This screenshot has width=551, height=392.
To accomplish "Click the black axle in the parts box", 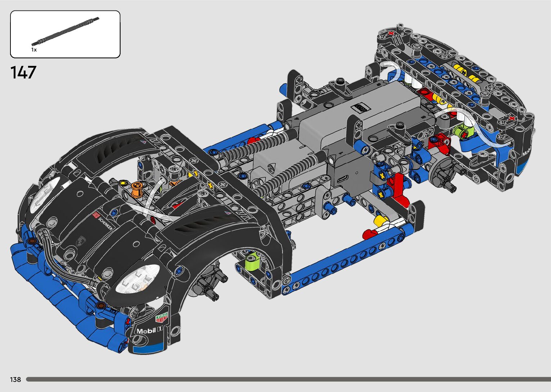I will point(66,31).
